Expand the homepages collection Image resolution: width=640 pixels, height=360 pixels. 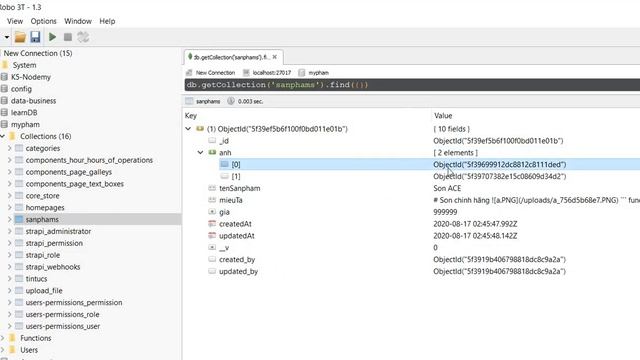tap(9, 207)
